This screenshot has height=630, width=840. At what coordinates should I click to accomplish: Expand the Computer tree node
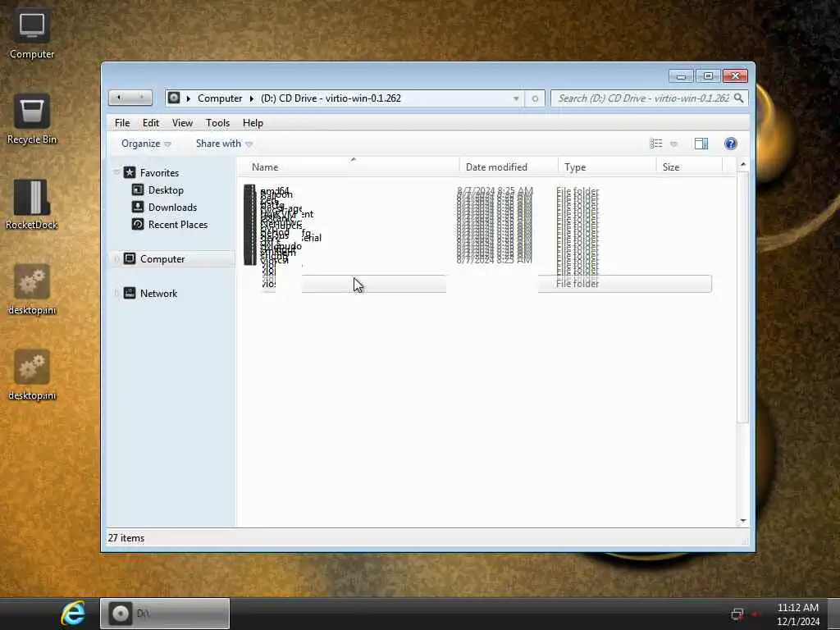116,259
